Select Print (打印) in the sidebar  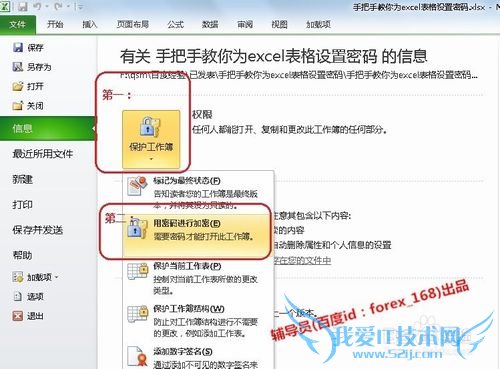point(22,204)
